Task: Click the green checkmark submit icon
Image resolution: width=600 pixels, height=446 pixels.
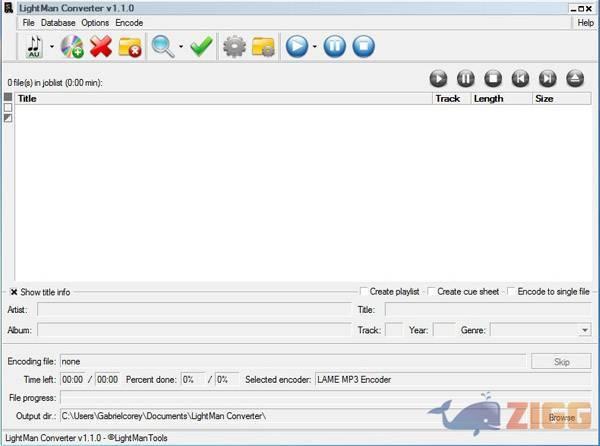Action: coord(201,46)
